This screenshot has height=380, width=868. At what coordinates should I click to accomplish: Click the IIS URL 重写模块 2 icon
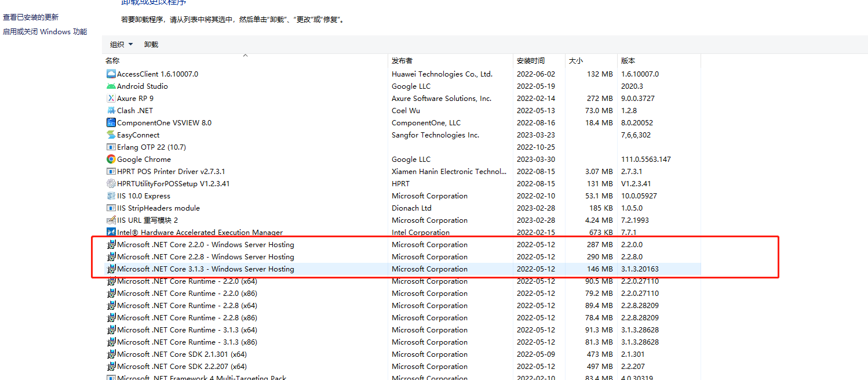(x=111, y=220)
